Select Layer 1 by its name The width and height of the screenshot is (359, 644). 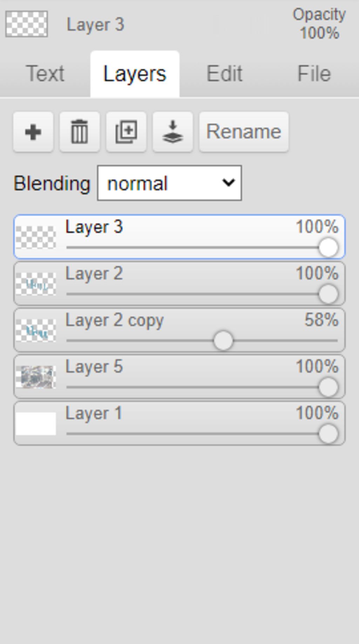tap(94, 414)
